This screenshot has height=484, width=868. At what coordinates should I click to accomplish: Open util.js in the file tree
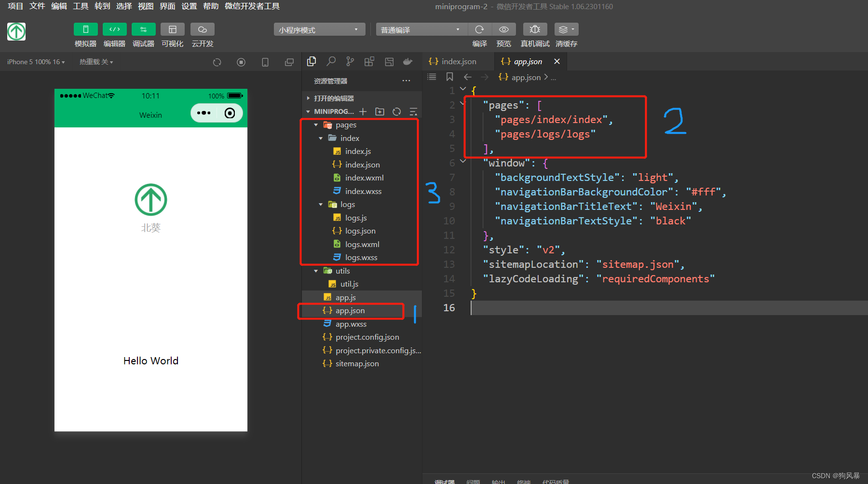coord(349,284)
